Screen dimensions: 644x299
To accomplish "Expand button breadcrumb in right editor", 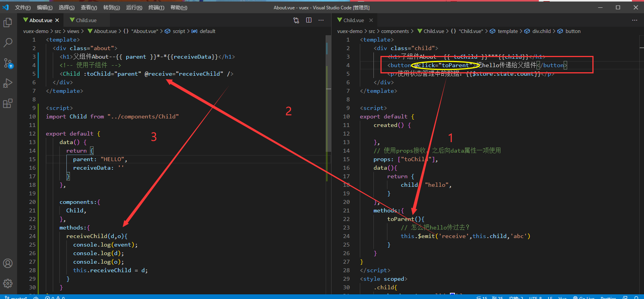I will pos(569,31).
